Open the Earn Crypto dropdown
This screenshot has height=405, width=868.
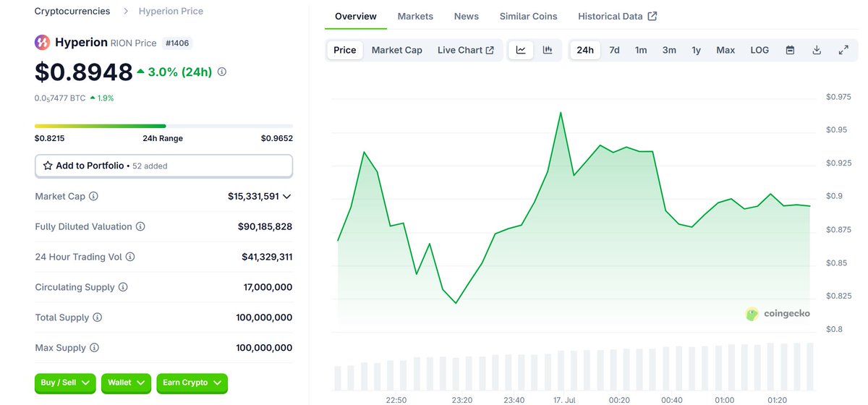coord(192,383)
